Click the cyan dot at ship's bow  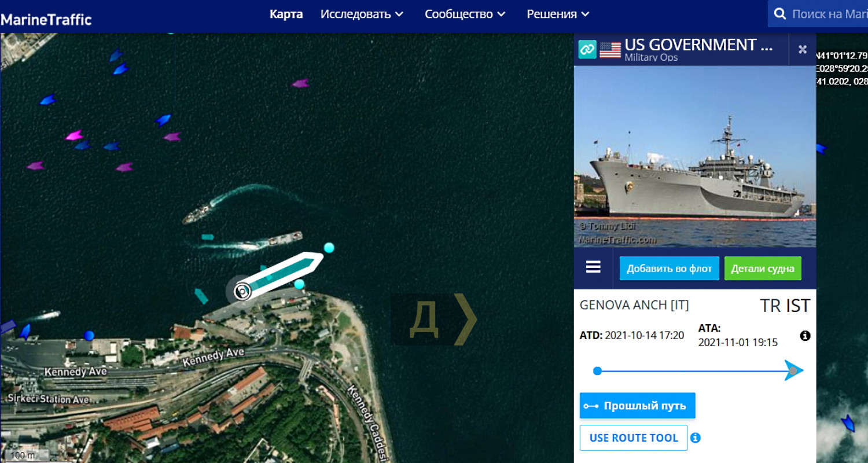click(329, 248)
